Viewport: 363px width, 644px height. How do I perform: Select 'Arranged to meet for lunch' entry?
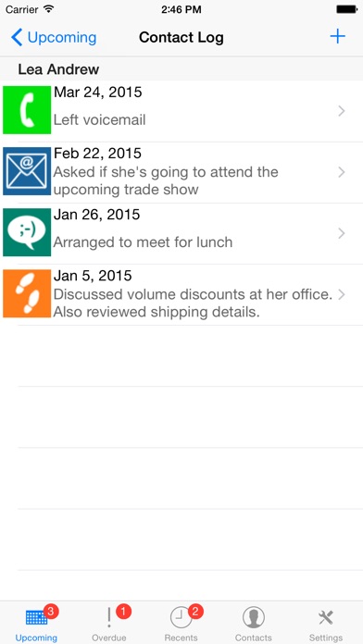[x=143, y=242]
